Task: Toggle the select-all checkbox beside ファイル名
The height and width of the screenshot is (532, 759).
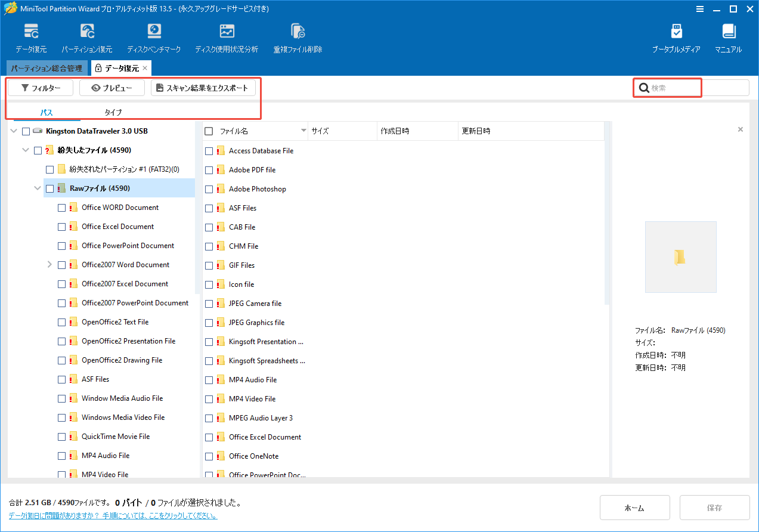Action: 208,131
